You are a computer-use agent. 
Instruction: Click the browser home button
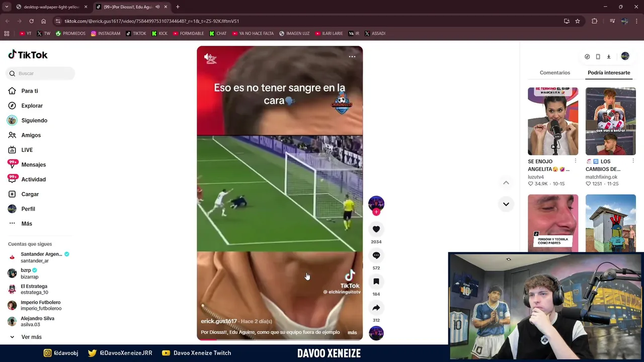pos(43,21)
